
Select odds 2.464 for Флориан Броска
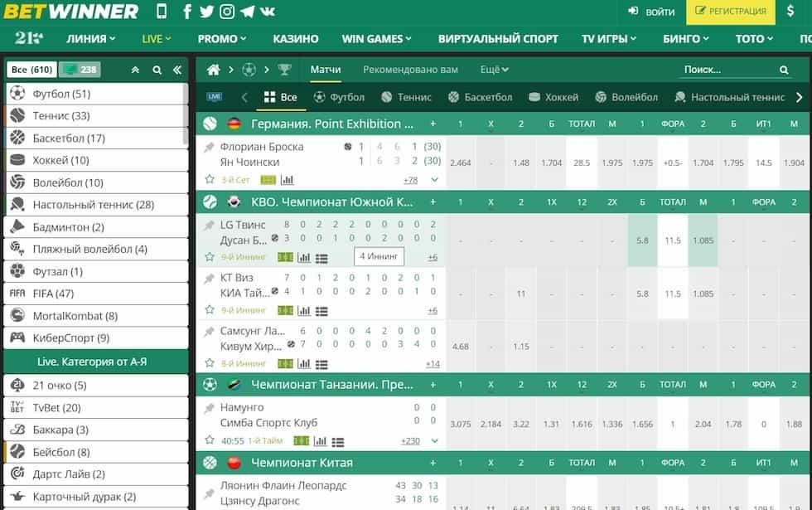[461, 163]
